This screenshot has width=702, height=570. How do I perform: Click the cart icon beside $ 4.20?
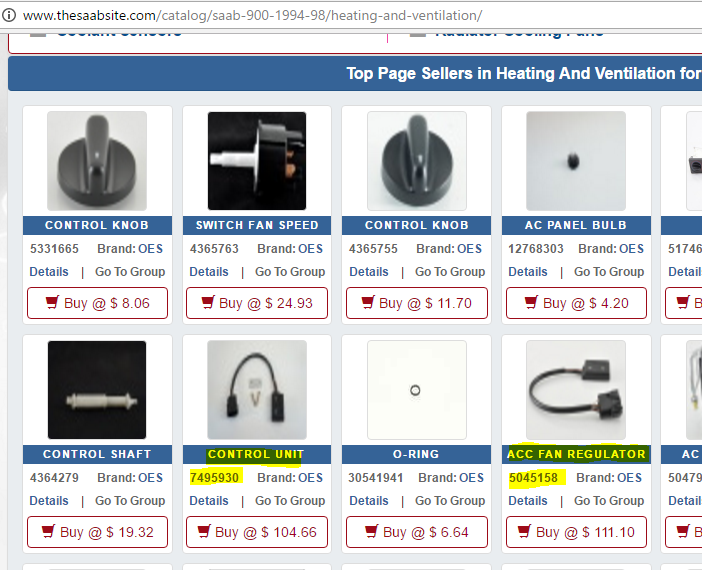coord(531,302)
